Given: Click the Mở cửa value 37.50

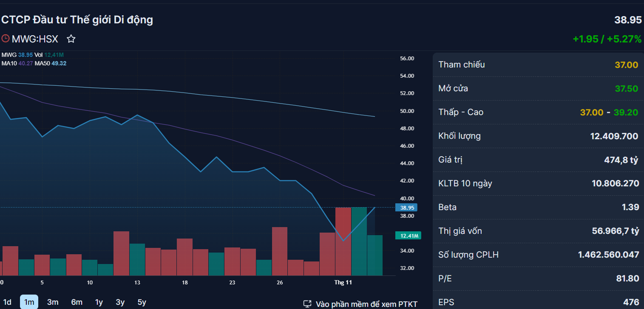Looking at the screenshot, I should [627, 89].
